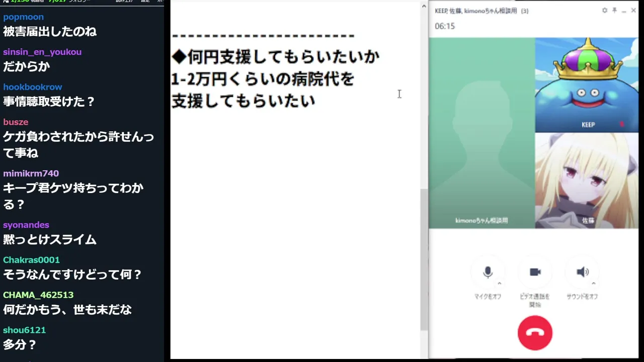Select KEEP slime avatar video tile
The width and height of the screenshot is (644, 362).
[587, 84]
